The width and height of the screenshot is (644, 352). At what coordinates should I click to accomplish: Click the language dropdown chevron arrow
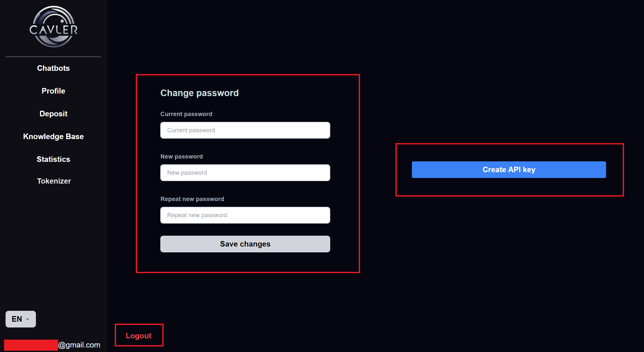28,319
